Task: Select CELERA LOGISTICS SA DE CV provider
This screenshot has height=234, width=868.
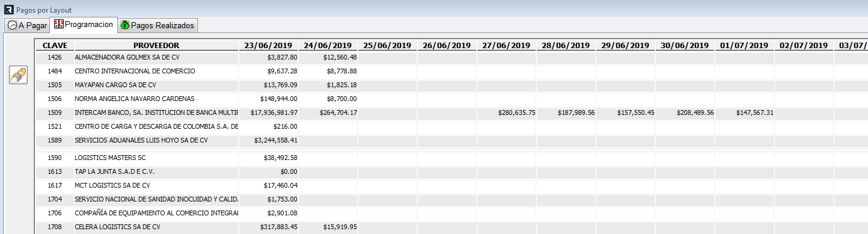Action: click(x=156, y=227)
